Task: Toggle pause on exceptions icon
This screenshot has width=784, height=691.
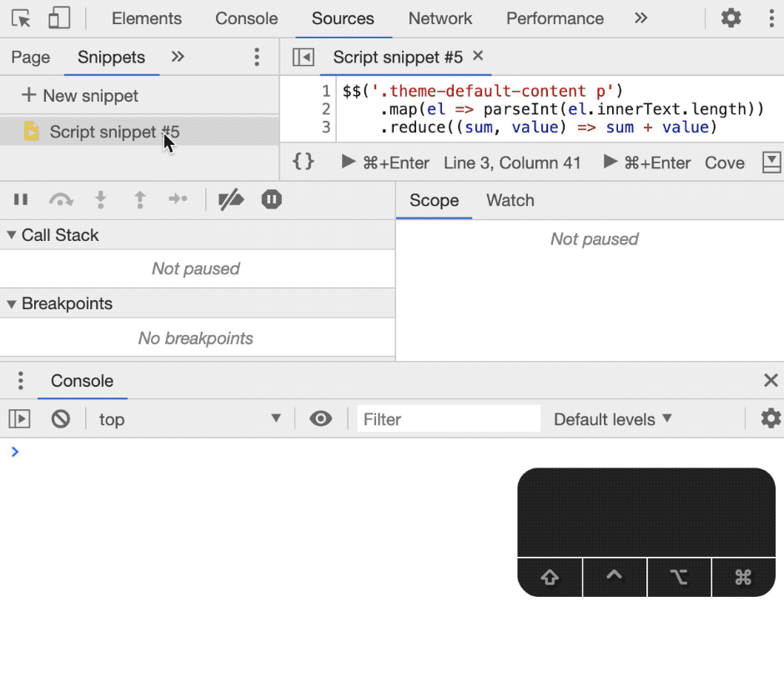Action: 271,199
